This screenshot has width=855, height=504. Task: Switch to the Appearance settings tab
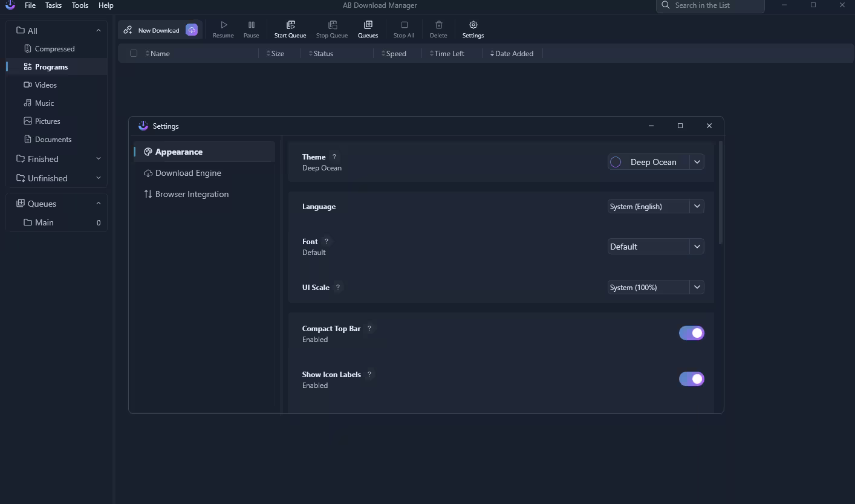point(204,152)
